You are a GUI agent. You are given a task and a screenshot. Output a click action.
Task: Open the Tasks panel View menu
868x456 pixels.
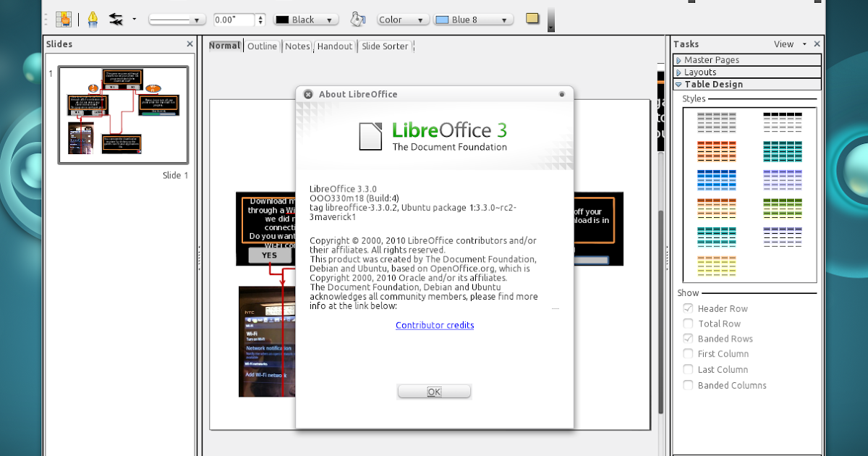tap(790, 44)
